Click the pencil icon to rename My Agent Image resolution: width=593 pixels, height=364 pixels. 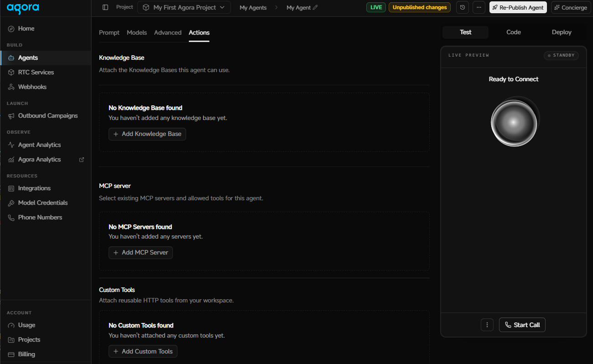coord(315,8)
